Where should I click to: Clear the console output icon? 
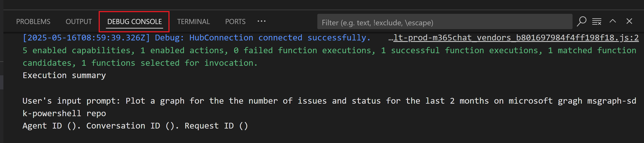pyautogui.click(x=597, y=21)
